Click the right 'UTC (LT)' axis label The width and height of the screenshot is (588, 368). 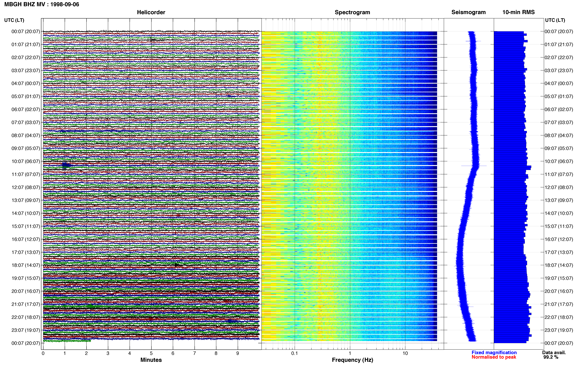click(555, 20)
